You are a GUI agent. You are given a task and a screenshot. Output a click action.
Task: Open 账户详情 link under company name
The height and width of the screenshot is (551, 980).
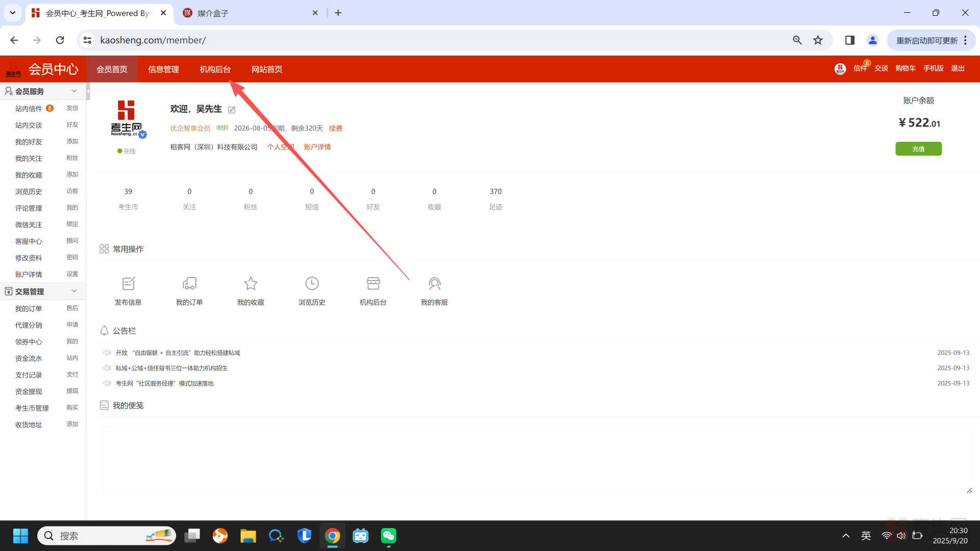coord(317,147)
